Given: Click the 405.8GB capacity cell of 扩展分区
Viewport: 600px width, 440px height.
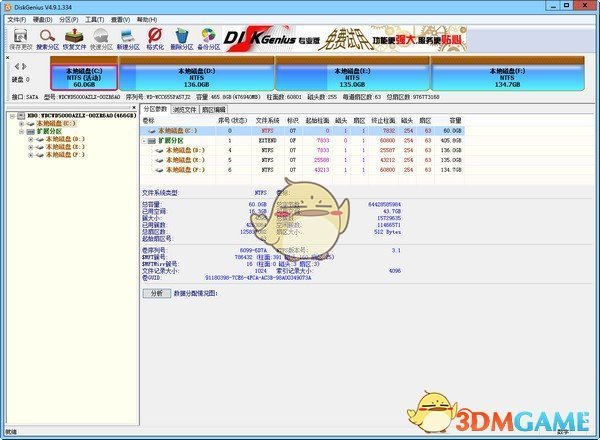Looking at the screenshot, I should point(451,141).
